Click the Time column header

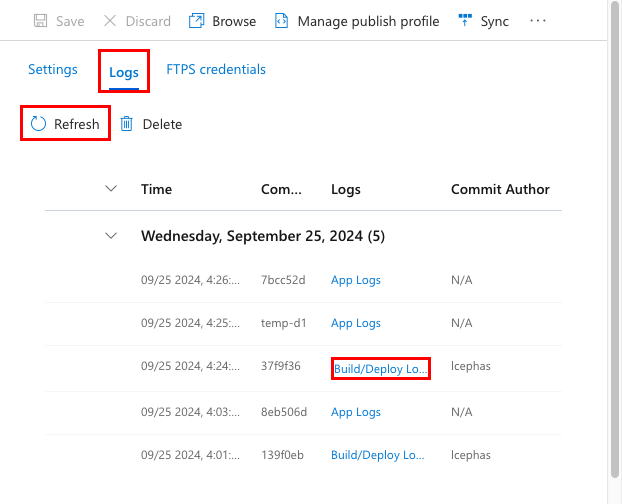coord(157,189)
